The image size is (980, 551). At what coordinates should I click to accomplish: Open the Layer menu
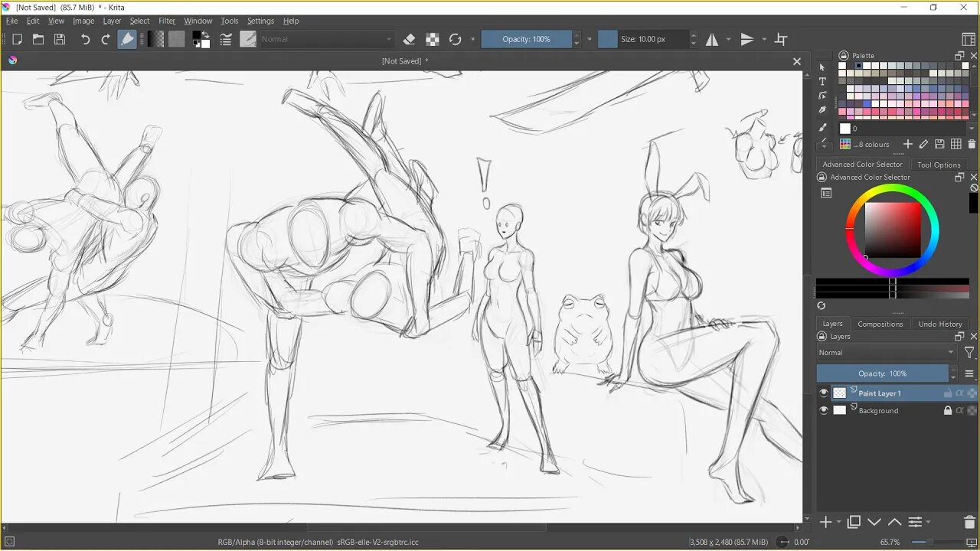tap(112, 21)
